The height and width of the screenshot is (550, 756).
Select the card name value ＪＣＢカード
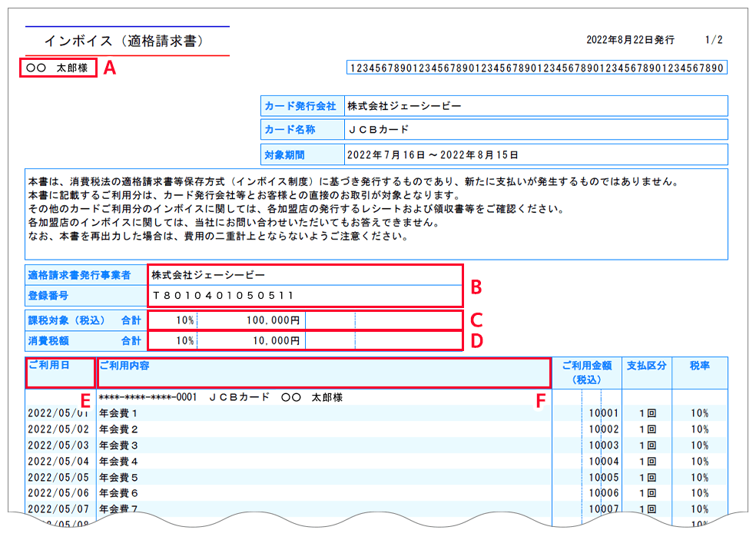click(x=379, y=130)
